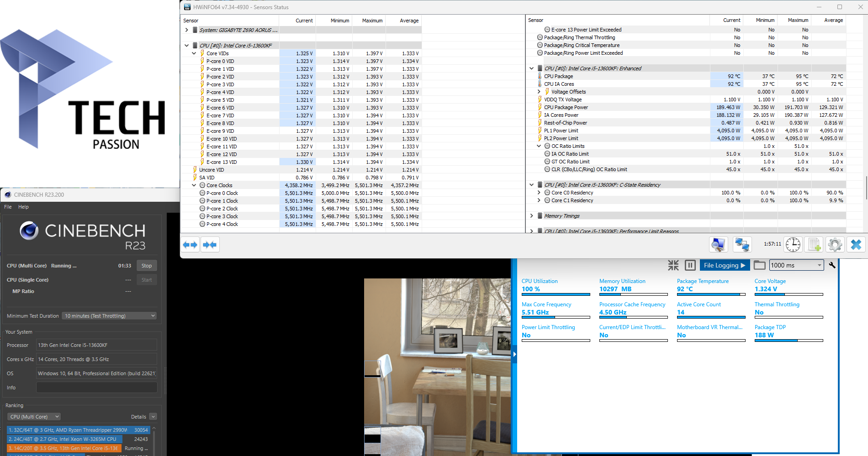Click the Info text field under Your System
868x456 pixels.
[x=96, y=388]
